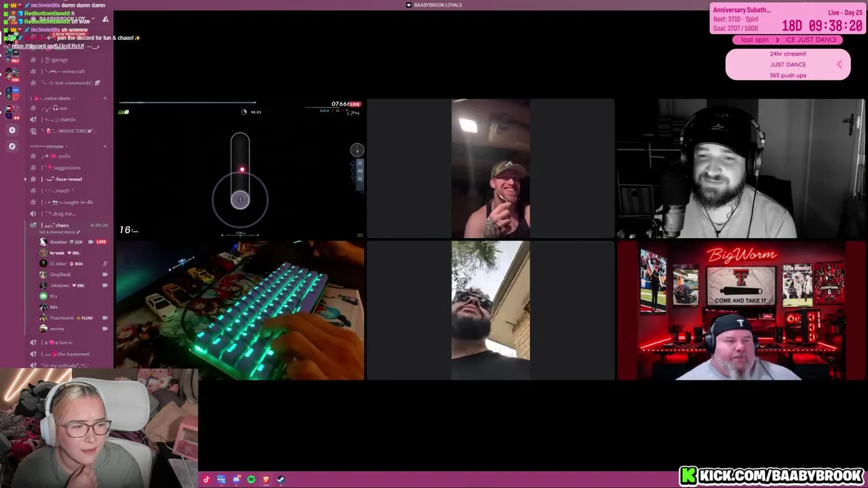Click El Joker's avatar in voice list
This screenshot has width=868, height=488.
click(43, 264)
